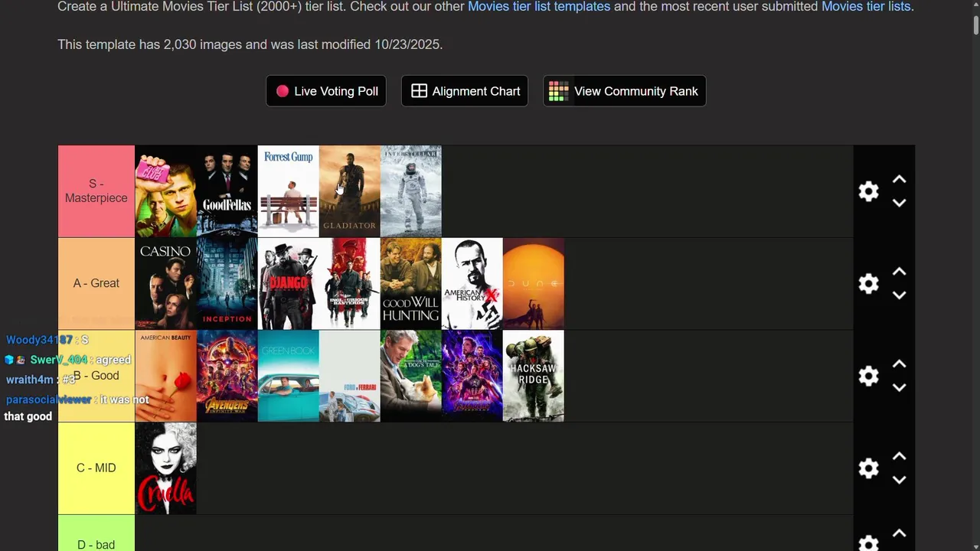Select the Dune poster
980x551 pixels.
pos(533,284)
